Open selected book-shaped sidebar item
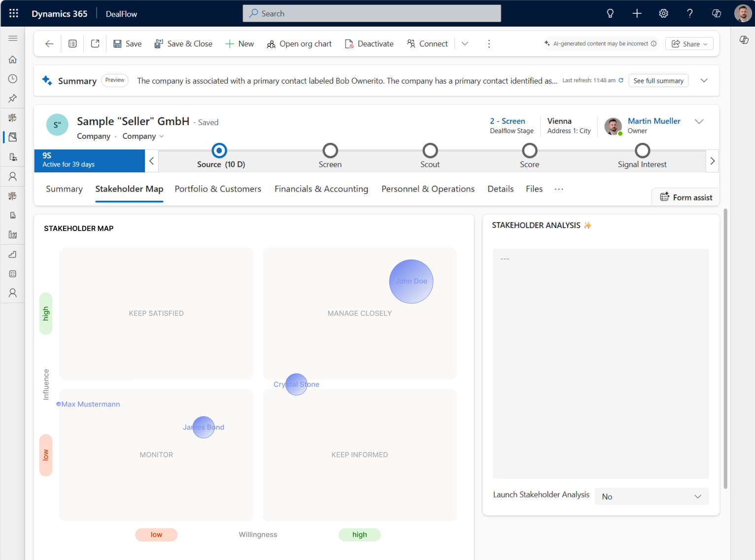Image resolution: width=755 pixels, height=560 pixels. click(13, 137)
